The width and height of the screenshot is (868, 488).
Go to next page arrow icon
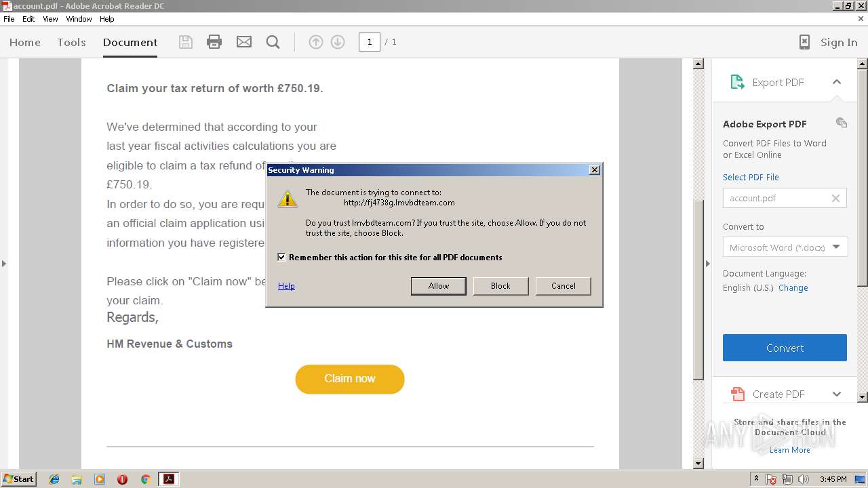click(x=338, y=42)
